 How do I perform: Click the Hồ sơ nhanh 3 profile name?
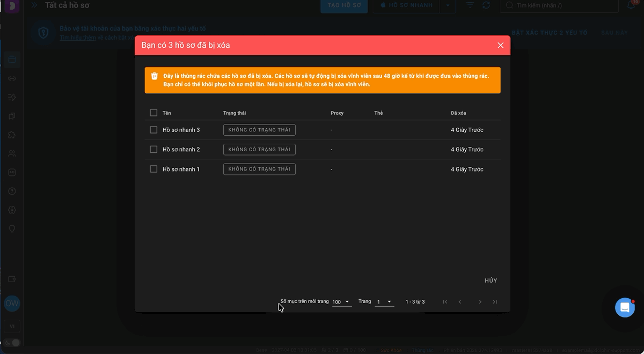tap(181, 130)
